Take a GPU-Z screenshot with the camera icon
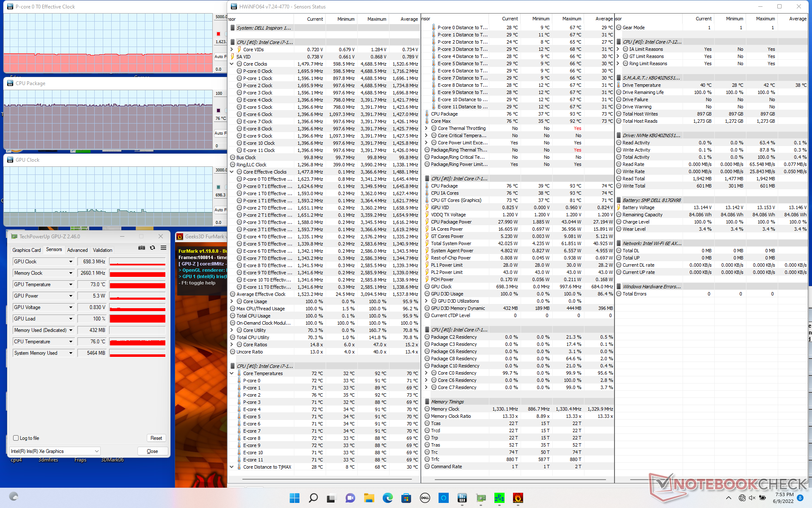Image resolution: width=812 pixels, height=508 pixels. [x=142, y=248]
